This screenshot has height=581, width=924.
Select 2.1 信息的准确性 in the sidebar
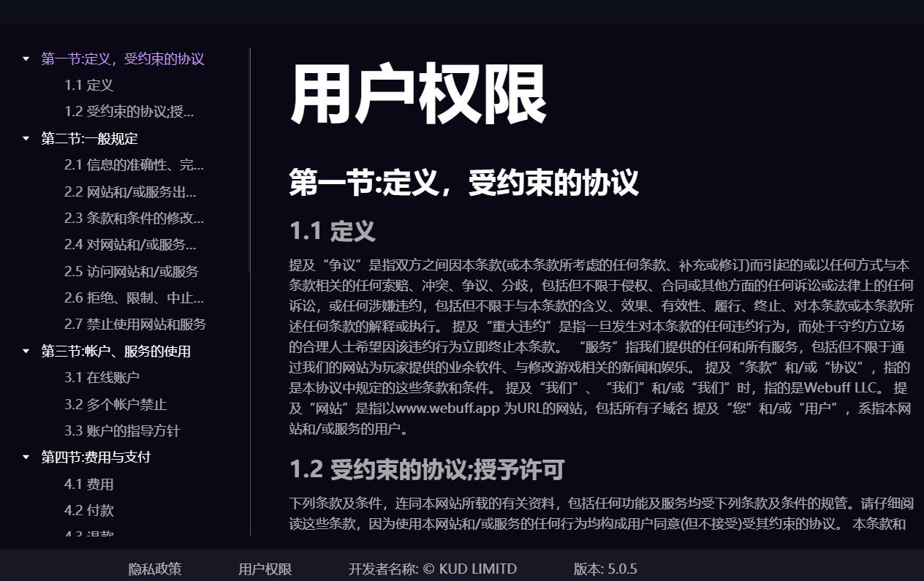tap(134, 165)
